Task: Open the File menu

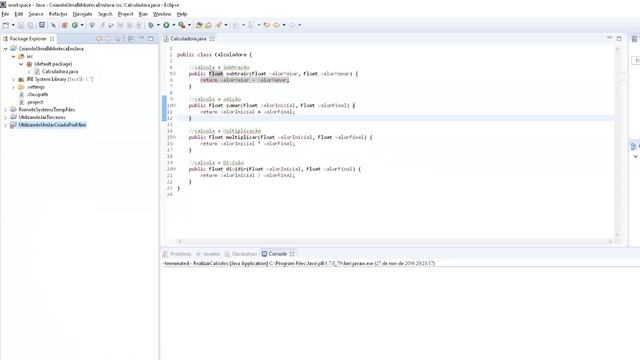Action: coord(5,14)
